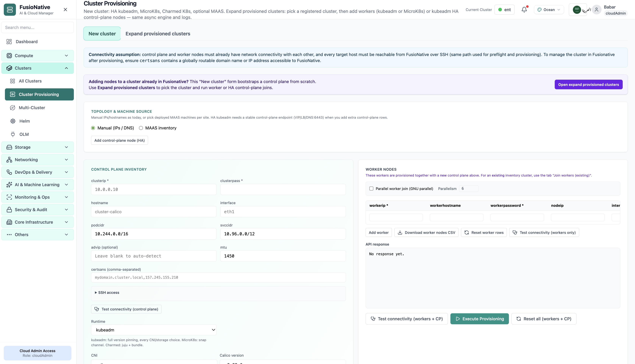Switch to the New cluster tab
Screen dimensions: 635x364
point(102,33)
